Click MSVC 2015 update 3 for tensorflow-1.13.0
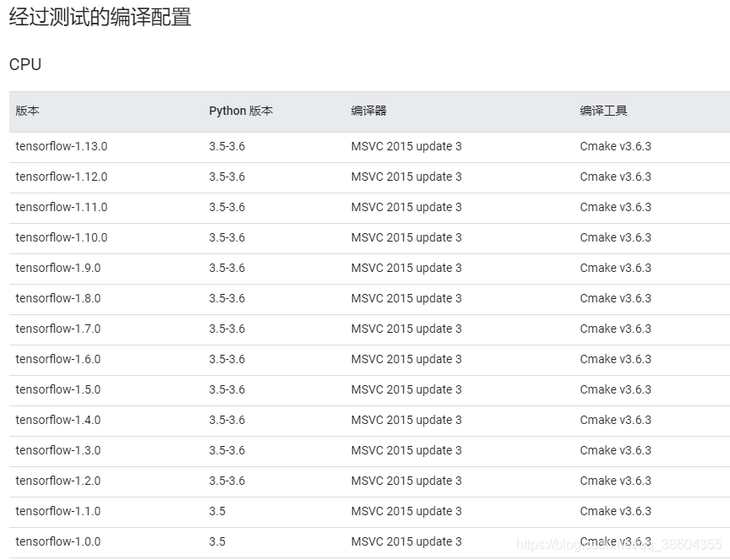 [x=406, y=146]
